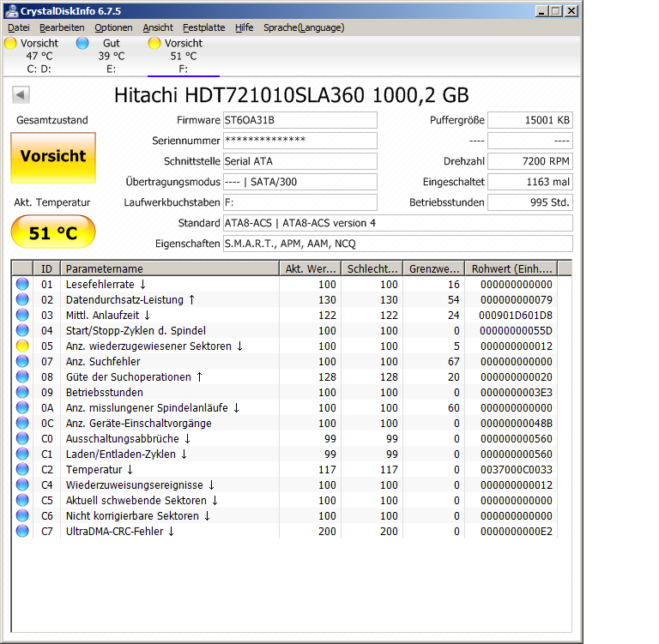The image size is (659, 644).
Task: Click the status circle for Nicht korrigierbare Sektoren
Action: point(22,516)
